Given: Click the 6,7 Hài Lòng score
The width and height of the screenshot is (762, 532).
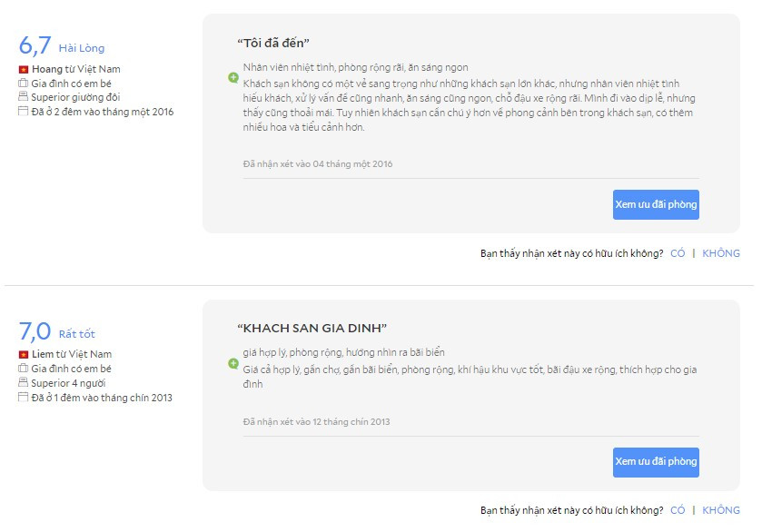Looking at the screenshot, I should 62,46.
